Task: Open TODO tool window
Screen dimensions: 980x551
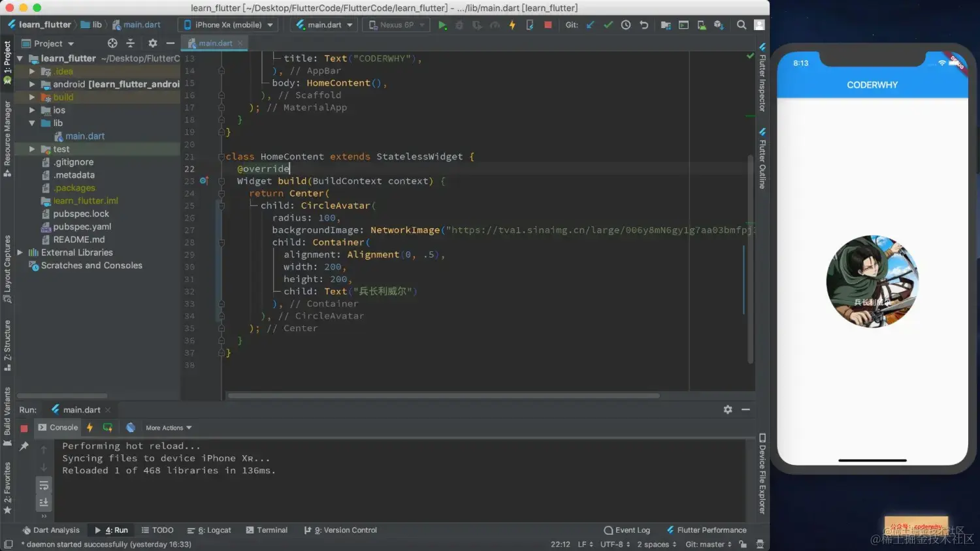Action: coord(157,530)
